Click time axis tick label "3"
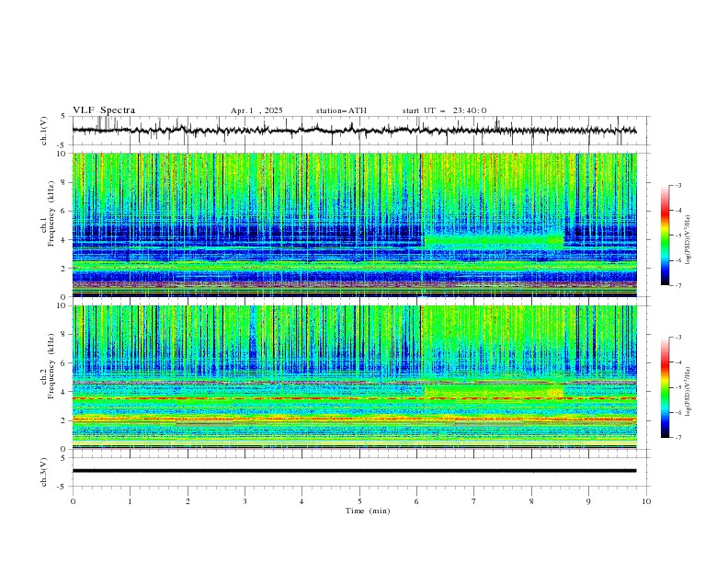 (x=245, y=501)
